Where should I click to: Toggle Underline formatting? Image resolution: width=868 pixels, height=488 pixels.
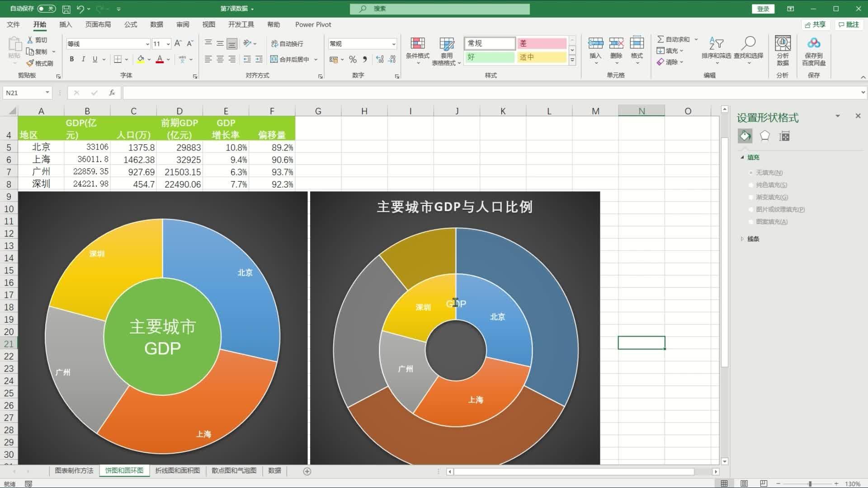coord(95,59)
